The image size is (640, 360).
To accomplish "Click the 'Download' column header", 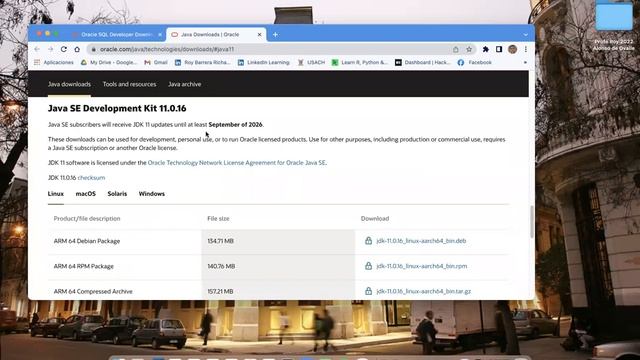I will click(x=375, y=218).
